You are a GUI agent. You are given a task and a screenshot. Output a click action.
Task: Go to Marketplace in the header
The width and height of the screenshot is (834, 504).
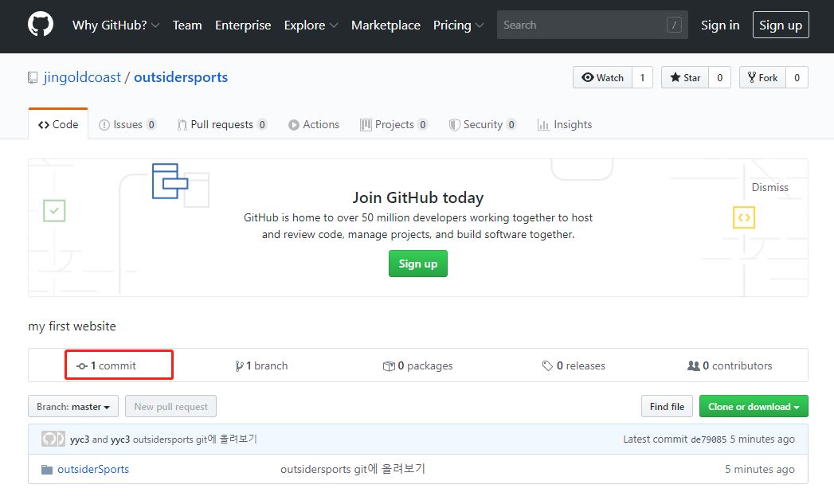click(386, 25)
